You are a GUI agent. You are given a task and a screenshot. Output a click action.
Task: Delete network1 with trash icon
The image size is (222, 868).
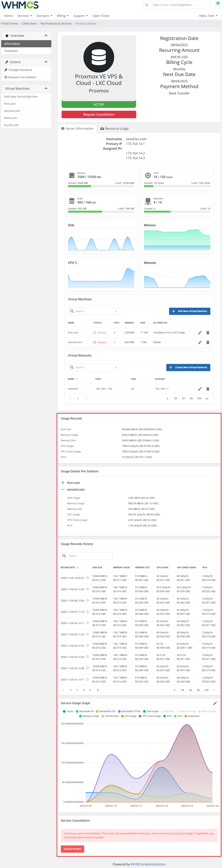tap(208, 389)
